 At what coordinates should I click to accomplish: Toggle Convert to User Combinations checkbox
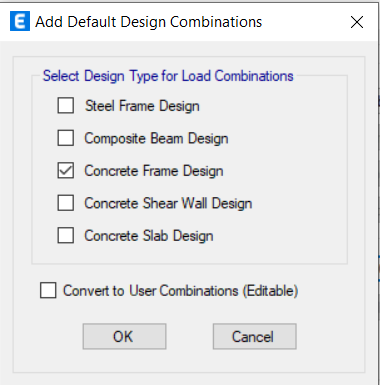click(48, 290)
